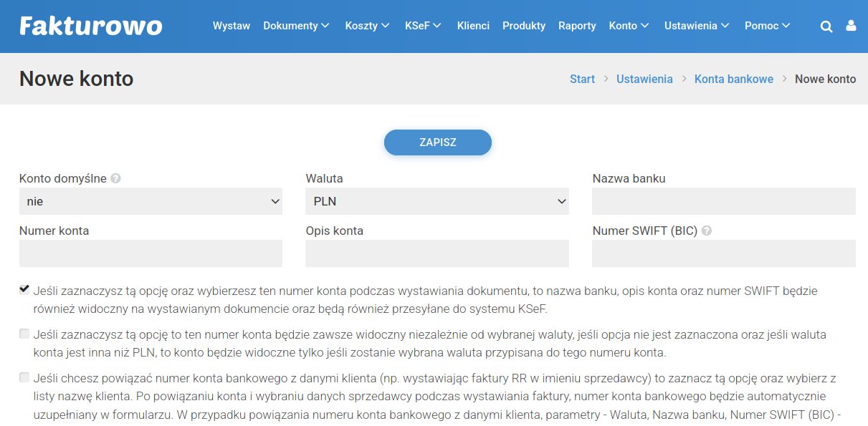The height and width of the screenshot is (426, 868).
Task: Follow the Konta bankowe breadcrumb link
Action: [733, 79]
